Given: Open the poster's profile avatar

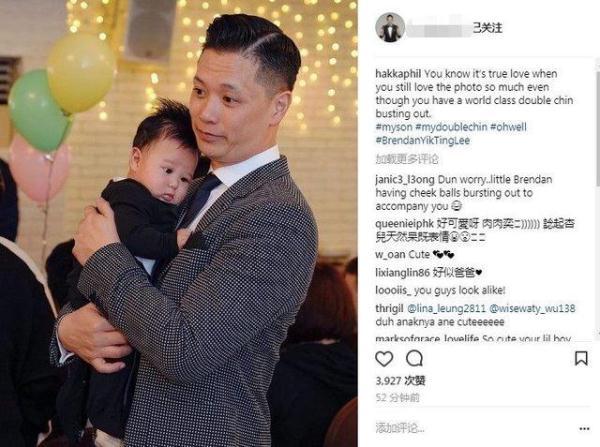Looking at the screenshot, I should coord(390,28).
